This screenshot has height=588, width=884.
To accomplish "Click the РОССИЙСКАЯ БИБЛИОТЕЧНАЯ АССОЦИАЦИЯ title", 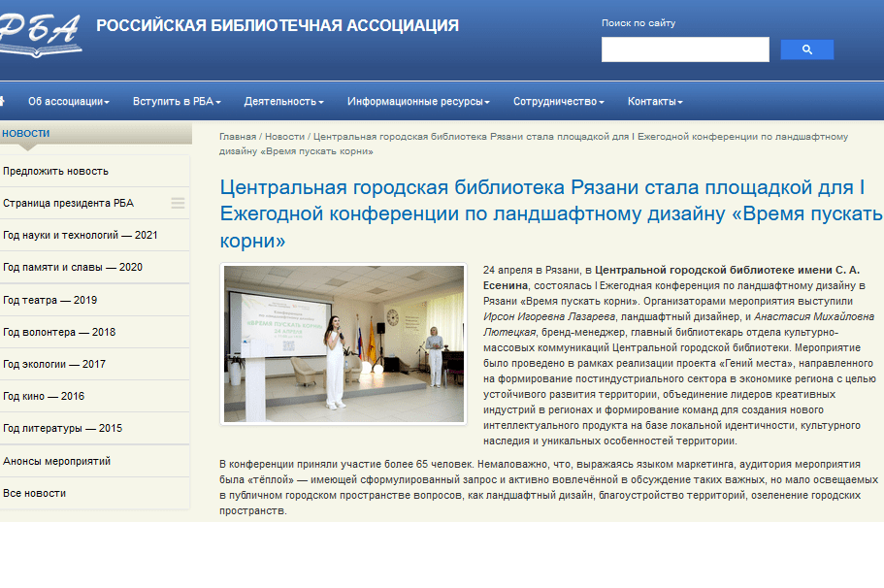I will 278,25.
